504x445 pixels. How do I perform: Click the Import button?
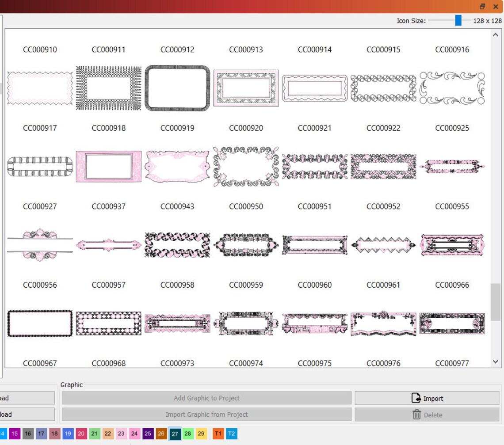coord(427,398)
